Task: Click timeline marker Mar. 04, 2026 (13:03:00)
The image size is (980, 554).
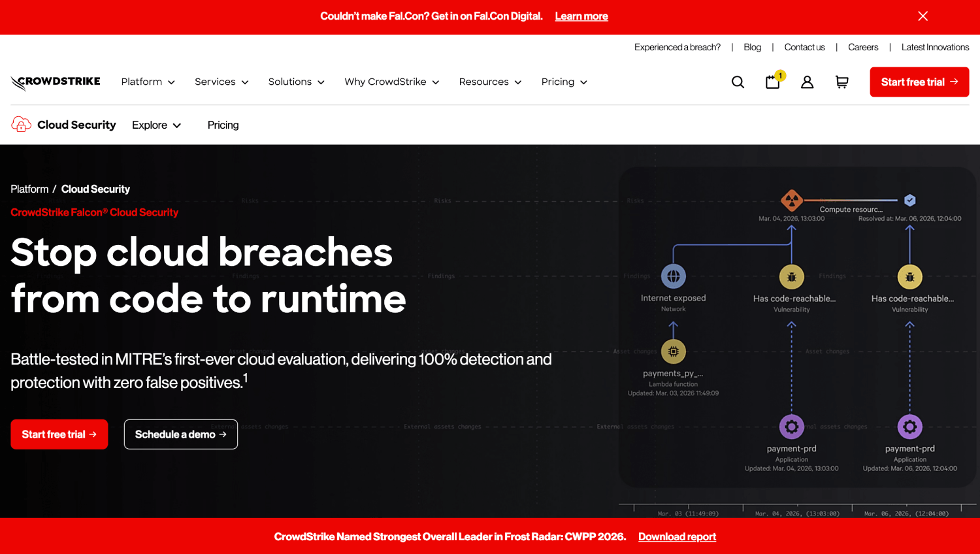Action: (x=797, y=513)
